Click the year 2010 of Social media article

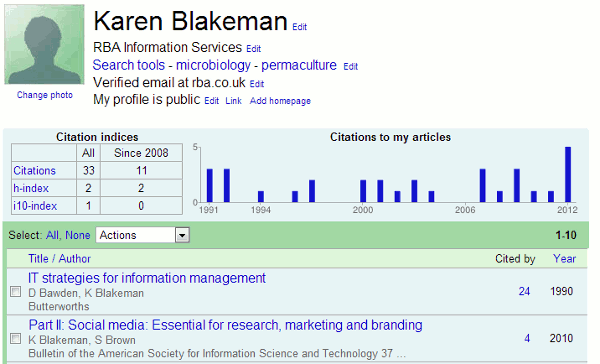[561, 338]
